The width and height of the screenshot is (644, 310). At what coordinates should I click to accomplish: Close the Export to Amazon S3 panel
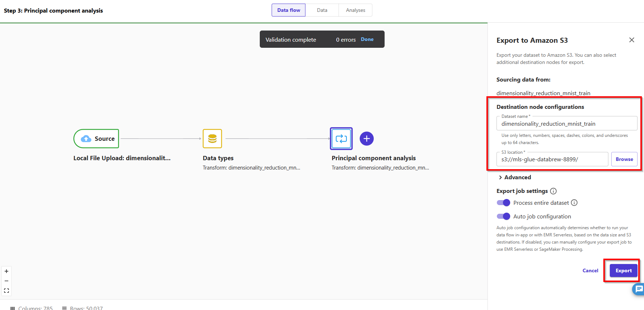631,40
